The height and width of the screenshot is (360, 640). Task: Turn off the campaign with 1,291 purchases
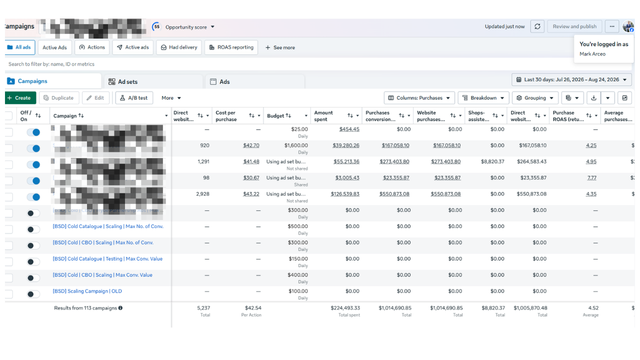pos(33,164)
